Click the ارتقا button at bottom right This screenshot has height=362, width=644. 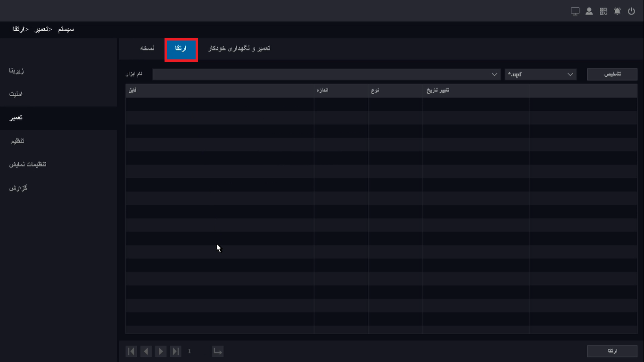pos(612,351)
